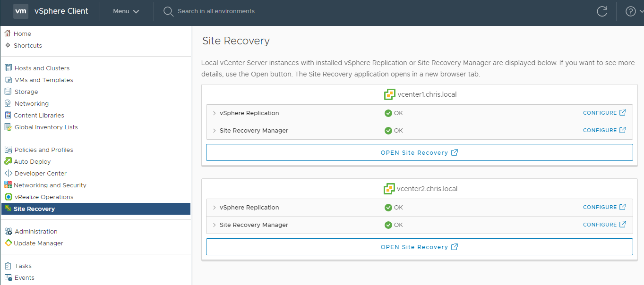The width and height of the screenshot is (644, 285).
Task: Click the Hosts and Clusters icon
Action: pyautogui.click(x=8, y=68)
